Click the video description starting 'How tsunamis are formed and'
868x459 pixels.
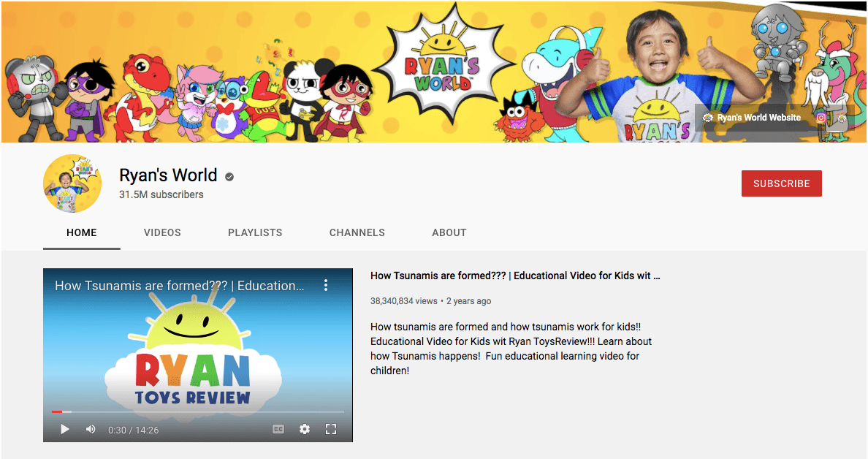click(x=511, y=349)
